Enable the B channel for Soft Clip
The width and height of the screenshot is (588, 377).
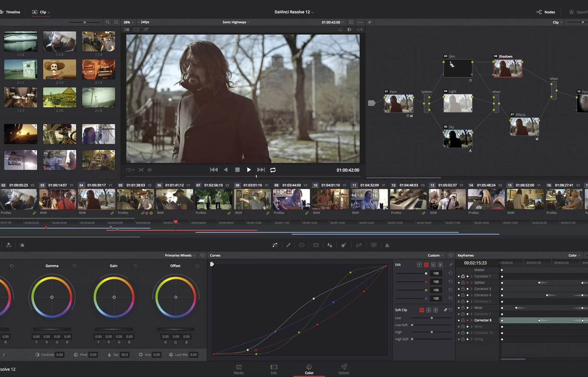436,310
